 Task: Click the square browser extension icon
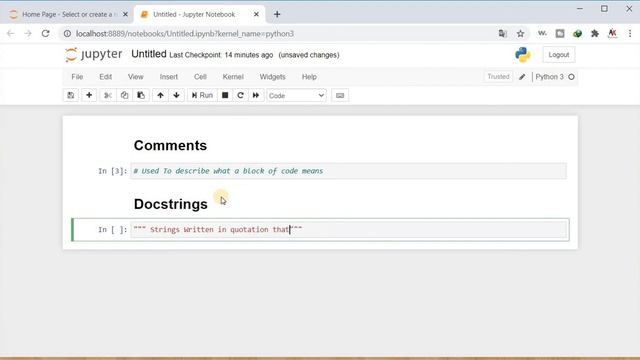[x=560, y=34]
